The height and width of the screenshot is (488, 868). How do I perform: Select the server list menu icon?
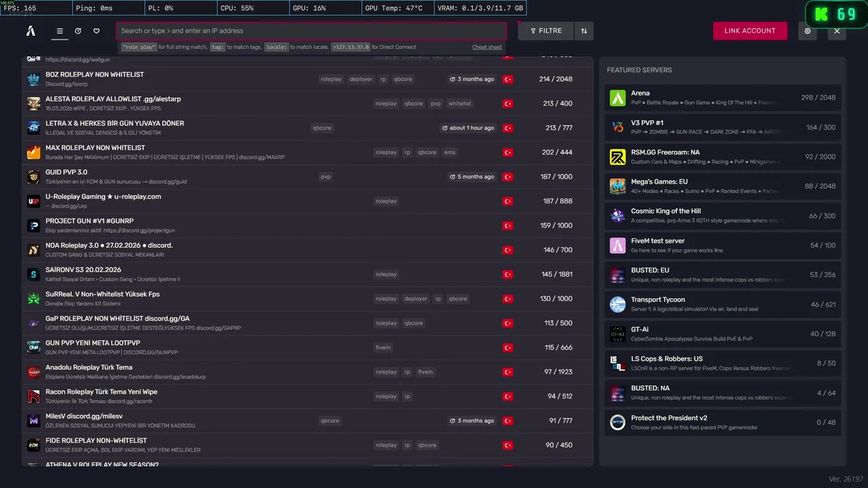click(60, 31)
